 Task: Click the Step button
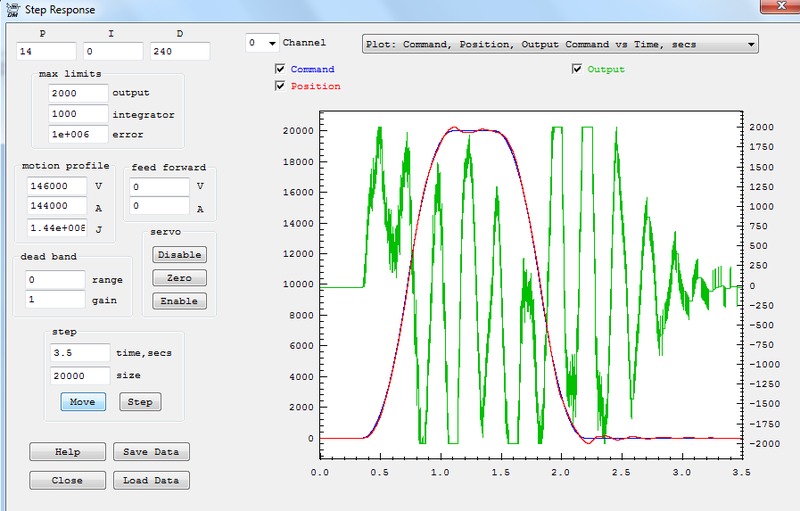tap(140, 402)
